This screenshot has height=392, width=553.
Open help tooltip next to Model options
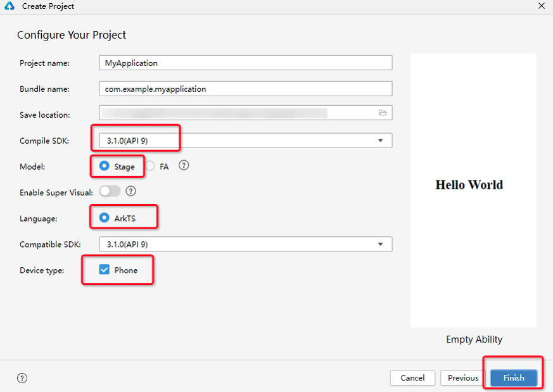tap(184, 165)
